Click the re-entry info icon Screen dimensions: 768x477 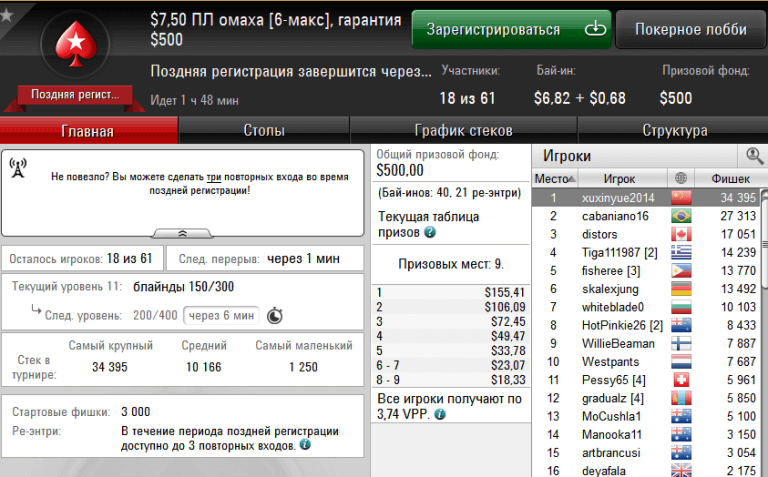(x=303, y=446)
